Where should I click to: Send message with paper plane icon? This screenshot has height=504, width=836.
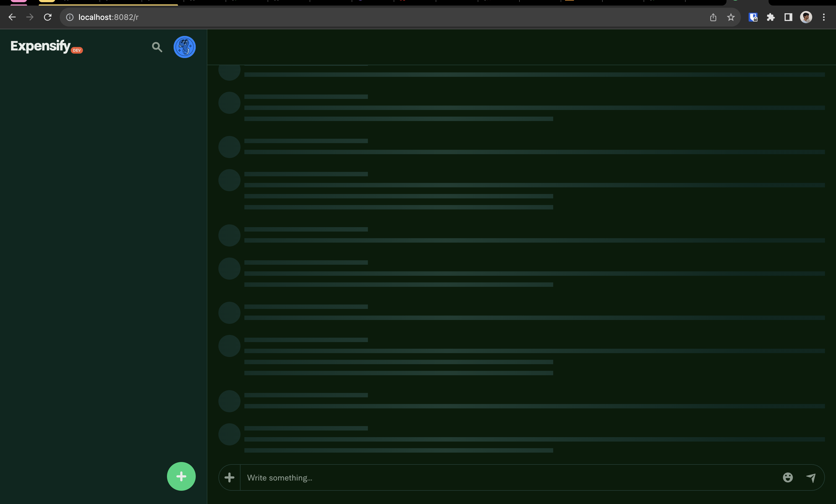click(x=811, y=477)
